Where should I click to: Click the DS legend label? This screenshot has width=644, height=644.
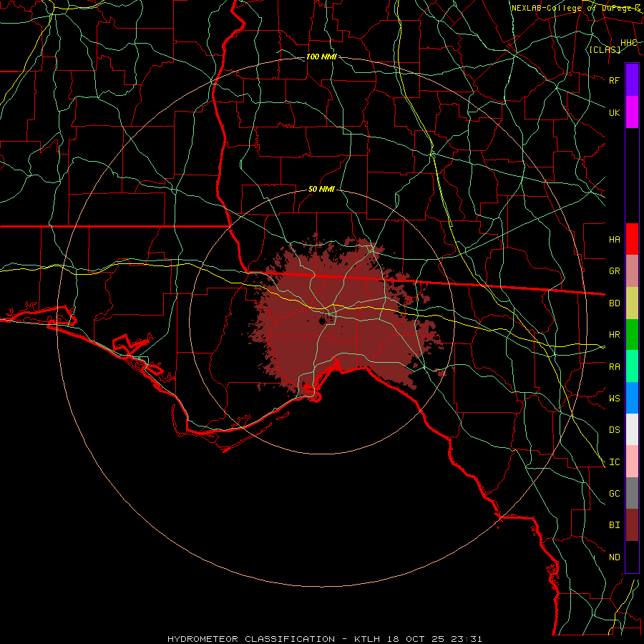click(615, 430)
